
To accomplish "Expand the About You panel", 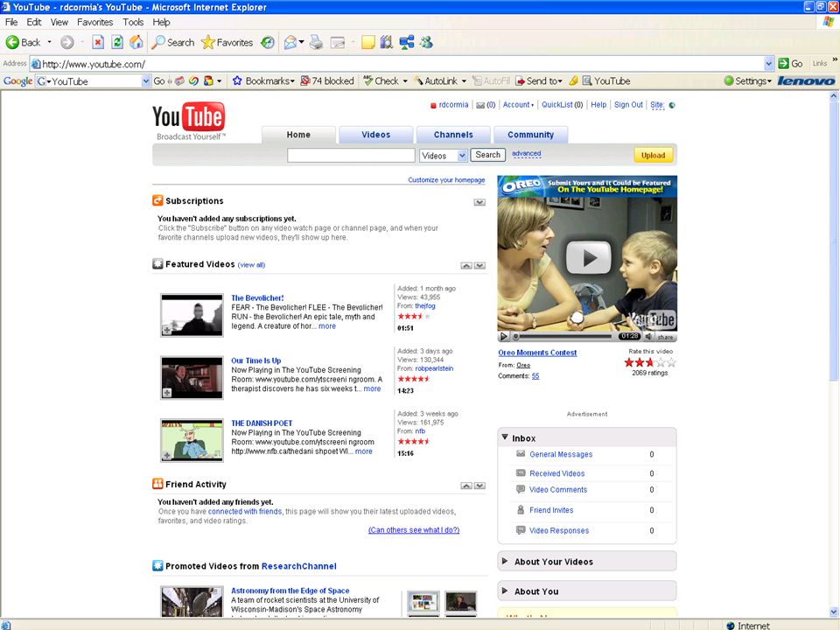I will tap(505, 591).
